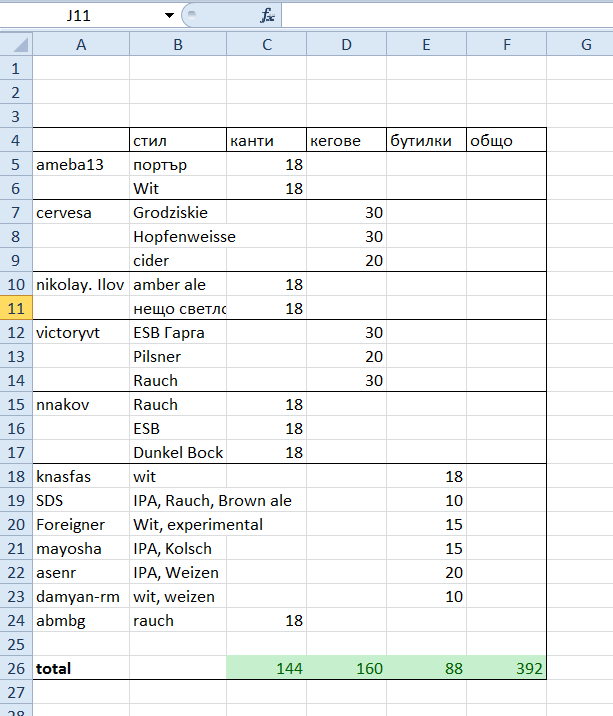The width and height of the screenshot is (613, 716).
Task: Click the "бутилки" header cell
Action: coord(426,140)
